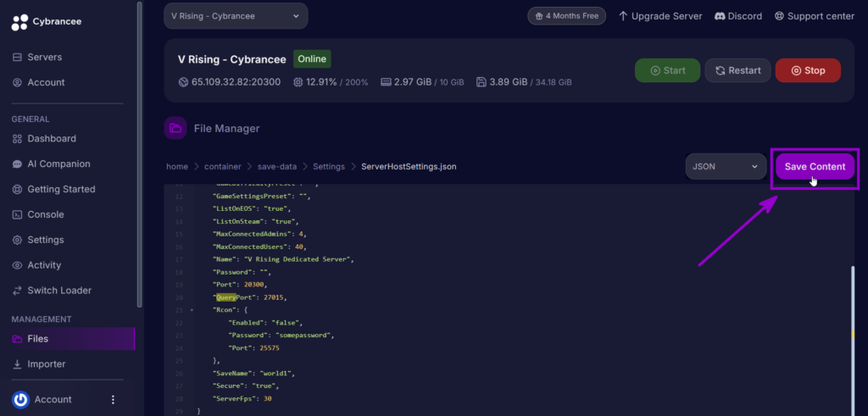Viewport: 868px width, 416px height.
Task: Navigate to home in the breadcrumb
Action: coord(177,167)
